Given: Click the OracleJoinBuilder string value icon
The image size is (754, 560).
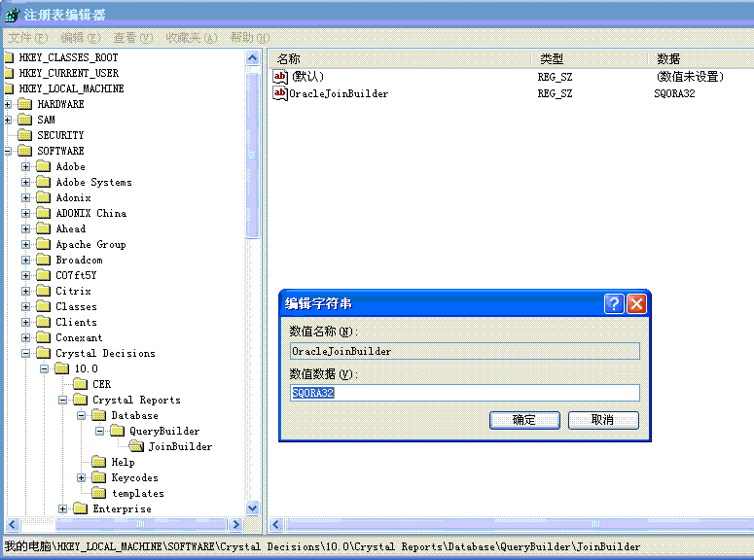Looking at the screenshot, I should pyautogui.click(x=280, y=94).
